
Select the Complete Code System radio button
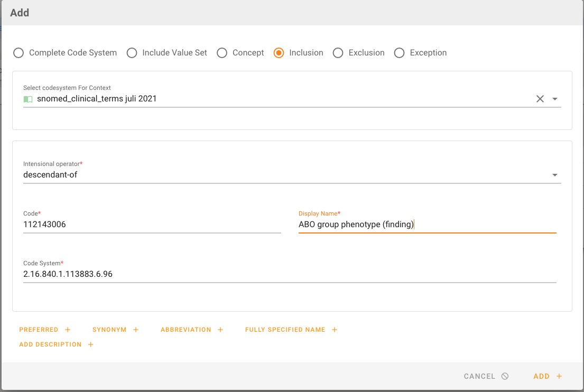[x=18, y=53]
